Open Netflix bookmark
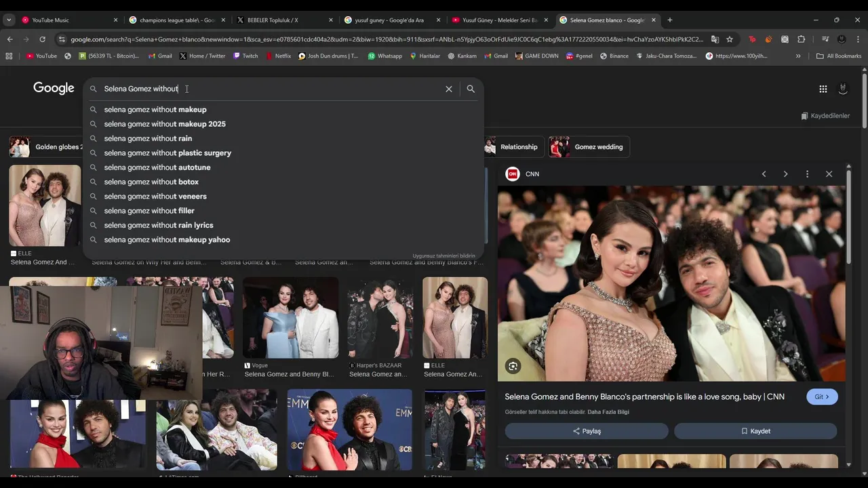 (x=278, y=56)
